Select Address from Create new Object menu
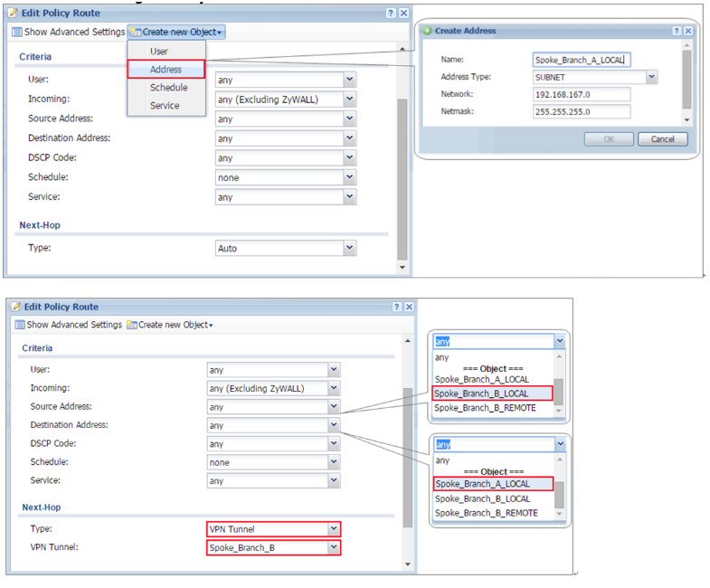Screen dimensions: 710x588 [166, 70]
